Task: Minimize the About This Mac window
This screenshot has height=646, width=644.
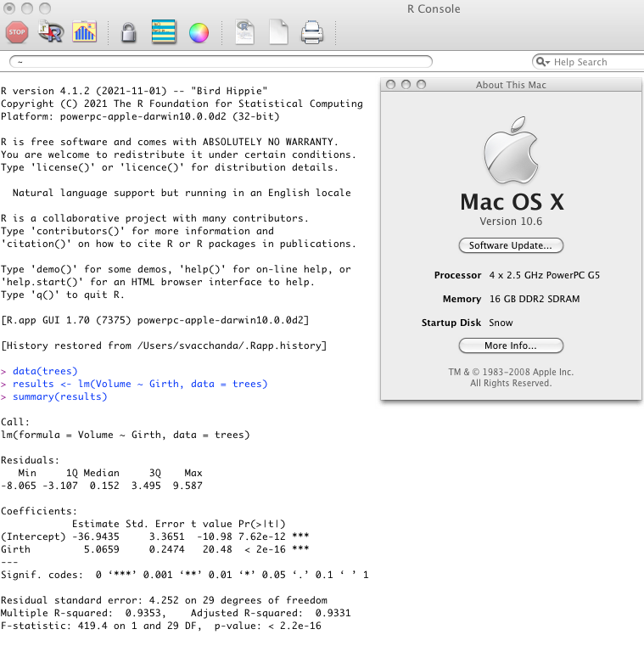Action: coord(406,84)
